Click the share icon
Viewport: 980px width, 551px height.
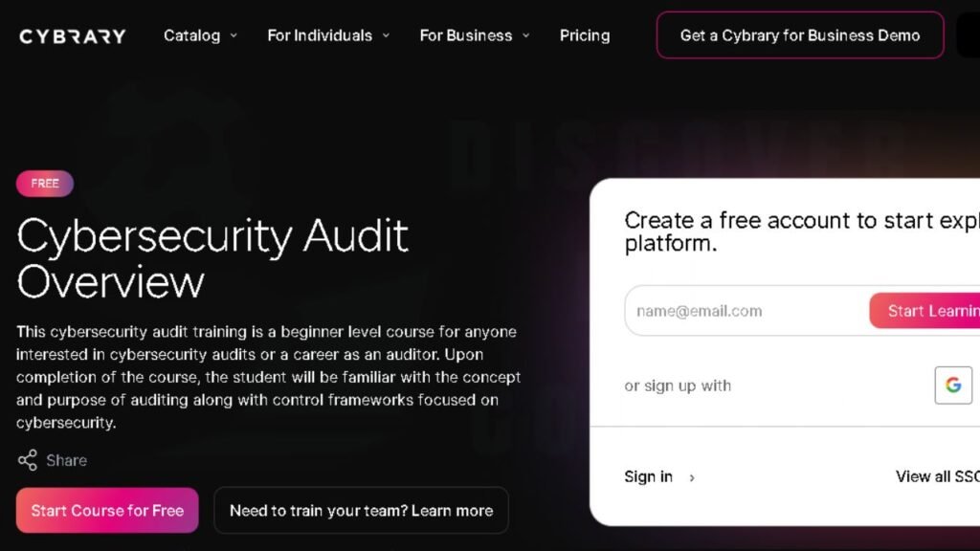(28, 460)
